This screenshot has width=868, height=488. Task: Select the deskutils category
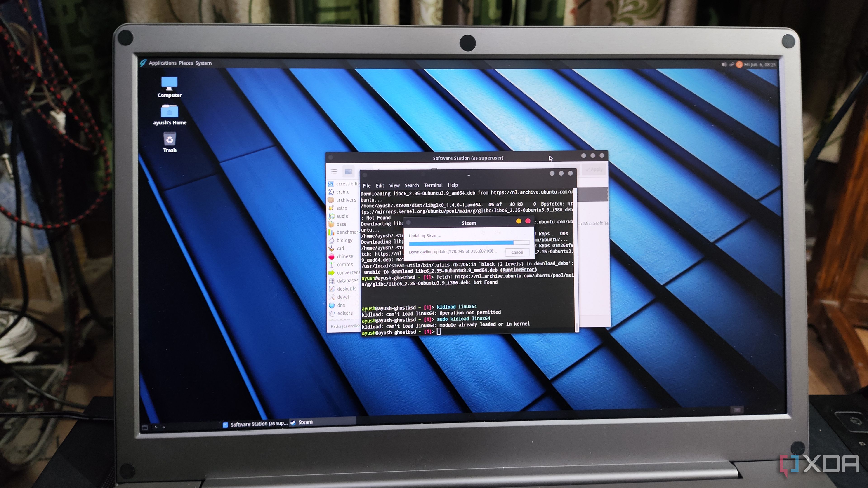click(343, 289)
